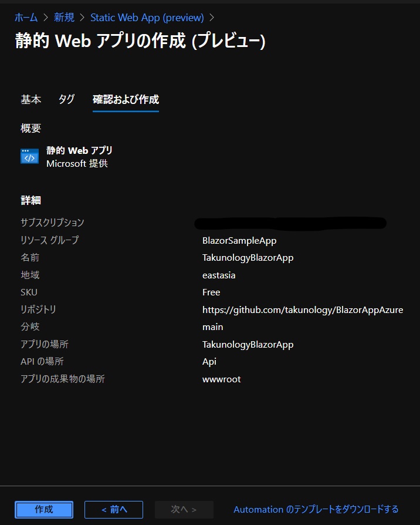Click the Free SKU value

[x=211, y=292]
